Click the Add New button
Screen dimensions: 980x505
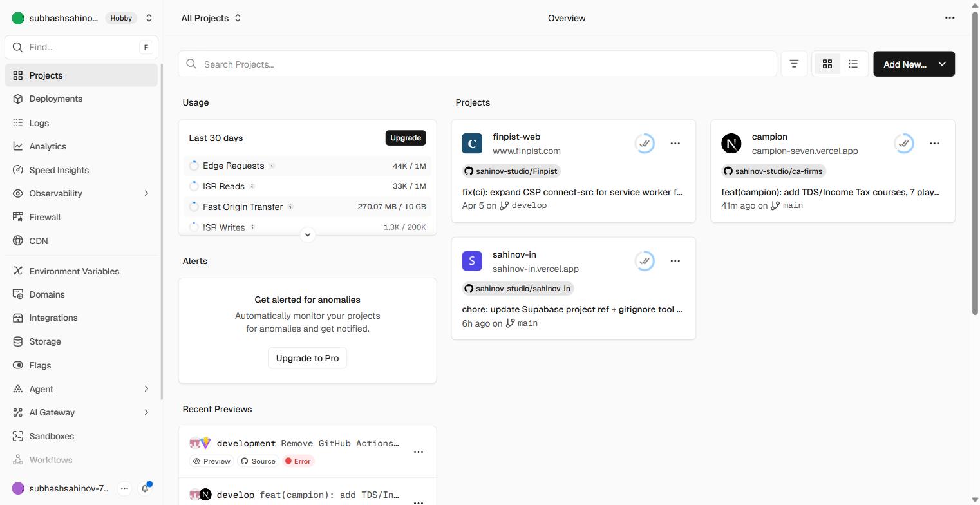(x=904, y=64)
